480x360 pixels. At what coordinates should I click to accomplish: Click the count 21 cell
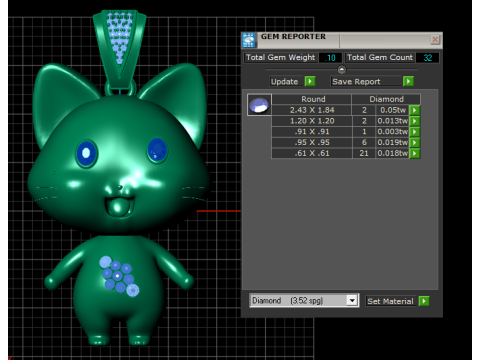(x=364, y=153)
